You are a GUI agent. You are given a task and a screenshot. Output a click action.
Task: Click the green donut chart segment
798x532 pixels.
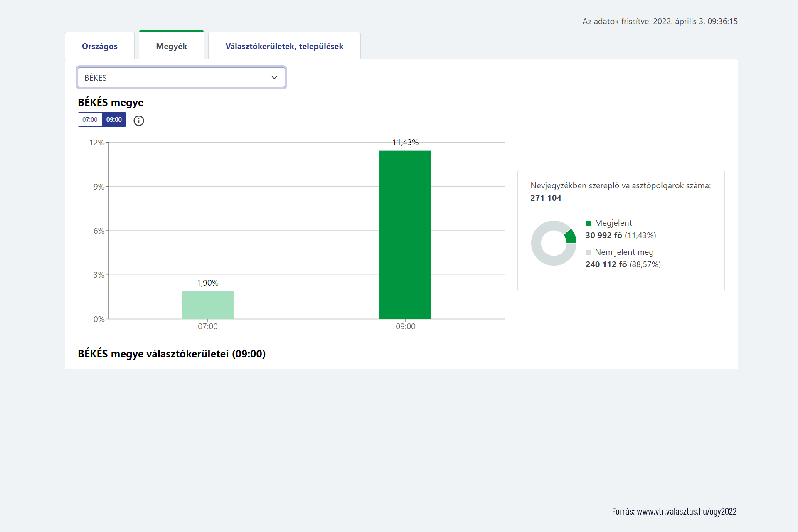coord(571,236)
